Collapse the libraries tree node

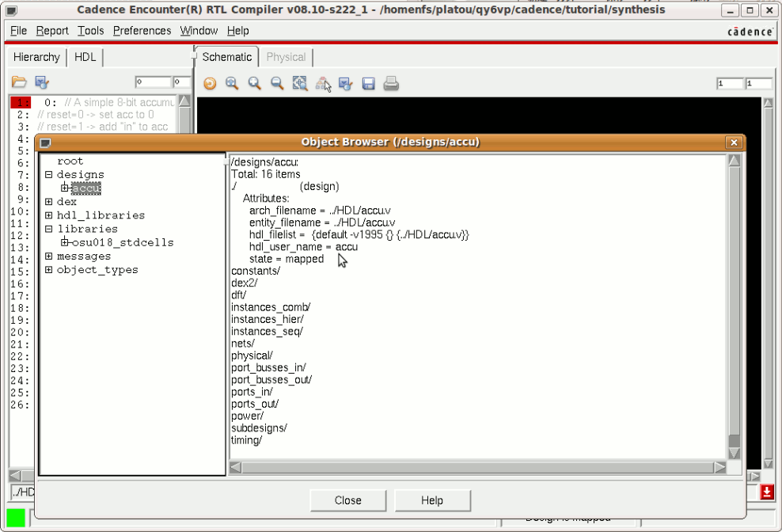pyautogui.click(x=48, y=229)
